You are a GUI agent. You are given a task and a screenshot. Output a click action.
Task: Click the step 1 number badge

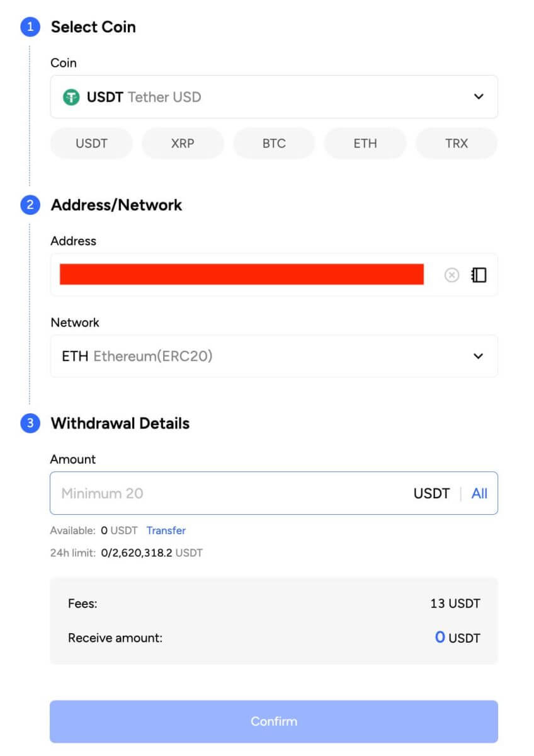(30, 27)
